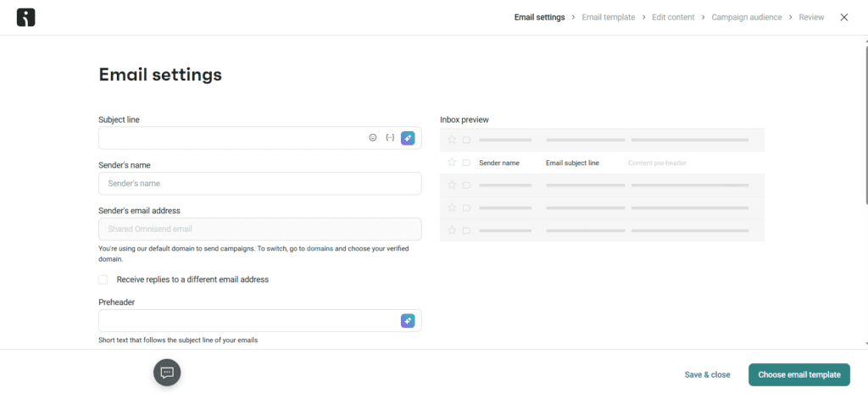Click the Sender's email address field

260,229
